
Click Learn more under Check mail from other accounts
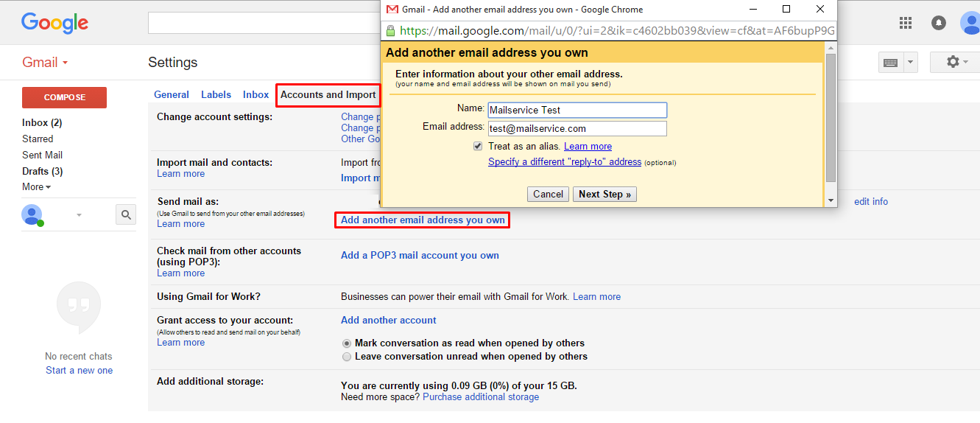coord(180,273)
